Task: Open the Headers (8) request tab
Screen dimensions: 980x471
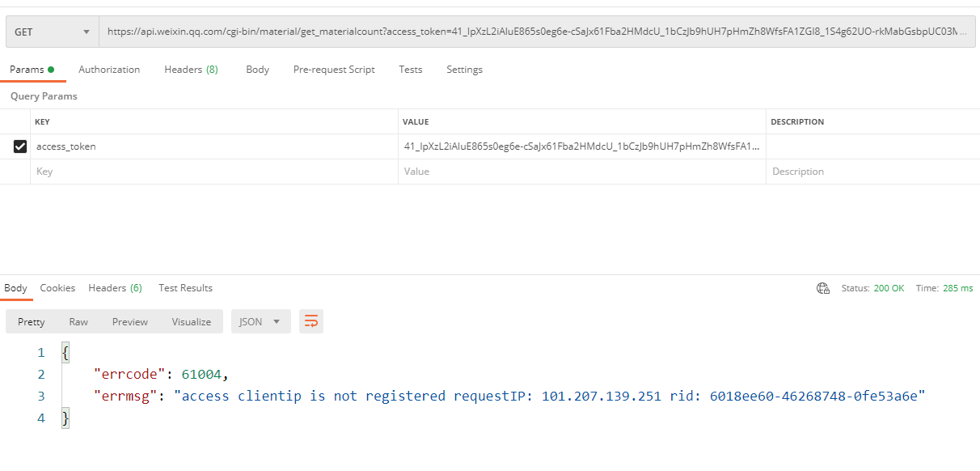Action: [x=191, y=70]
